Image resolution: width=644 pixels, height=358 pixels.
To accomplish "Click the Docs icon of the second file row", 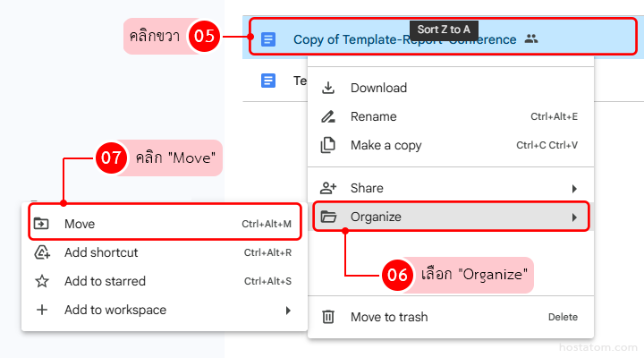I will (x=268, y=81).
